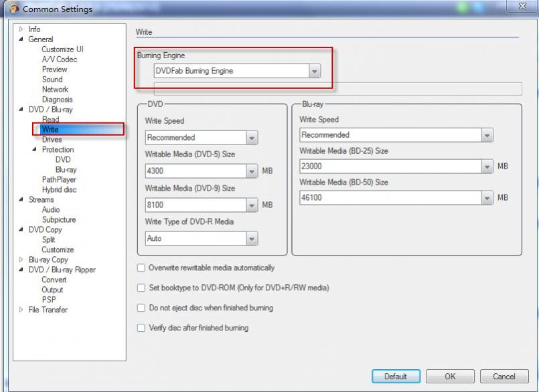The width and height of the screenshot is (539, 392).
Task: Open the DVD Write Speed dropdown
Action: coord(252,138)
